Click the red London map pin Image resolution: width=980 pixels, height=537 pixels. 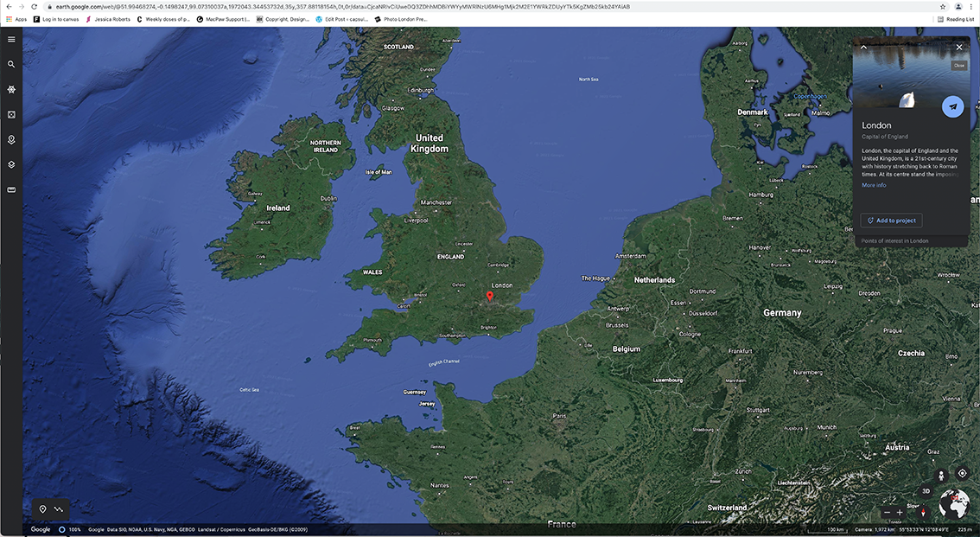490,297
